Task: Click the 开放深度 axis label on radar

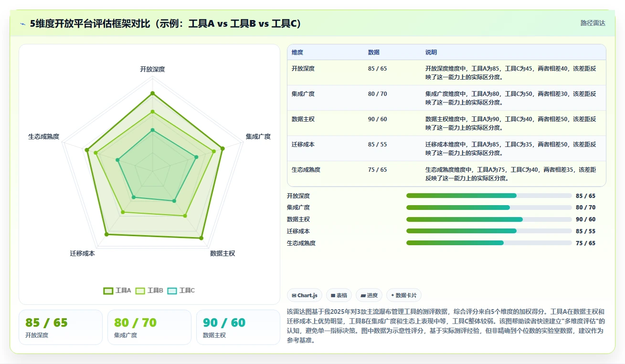Action: pyautogui.click(x=152, y=69)
